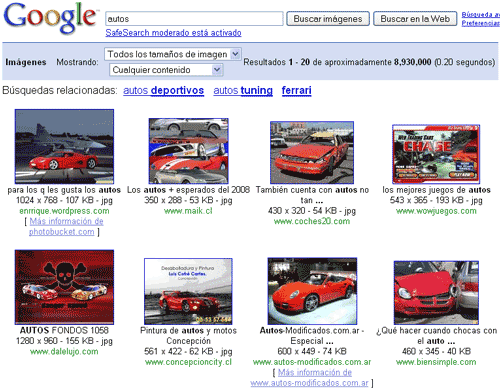
Task: Click 'www.coches20.com' source text
Action: tap(312, 221)
